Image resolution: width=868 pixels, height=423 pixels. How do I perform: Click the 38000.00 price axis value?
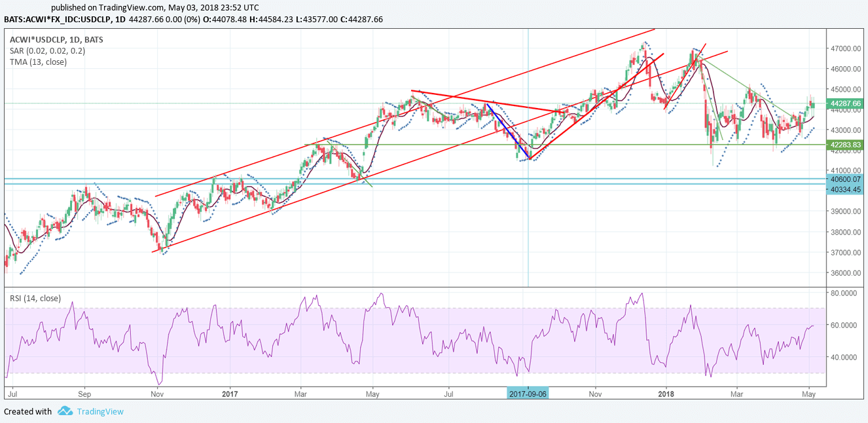(845, 232)
